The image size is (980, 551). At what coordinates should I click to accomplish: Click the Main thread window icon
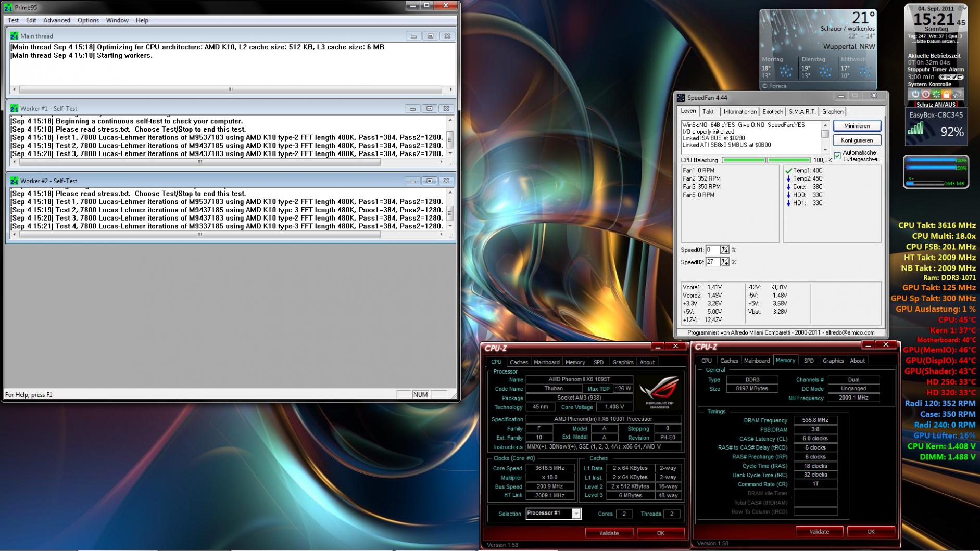pyautogui.click(x=14, y=36)
